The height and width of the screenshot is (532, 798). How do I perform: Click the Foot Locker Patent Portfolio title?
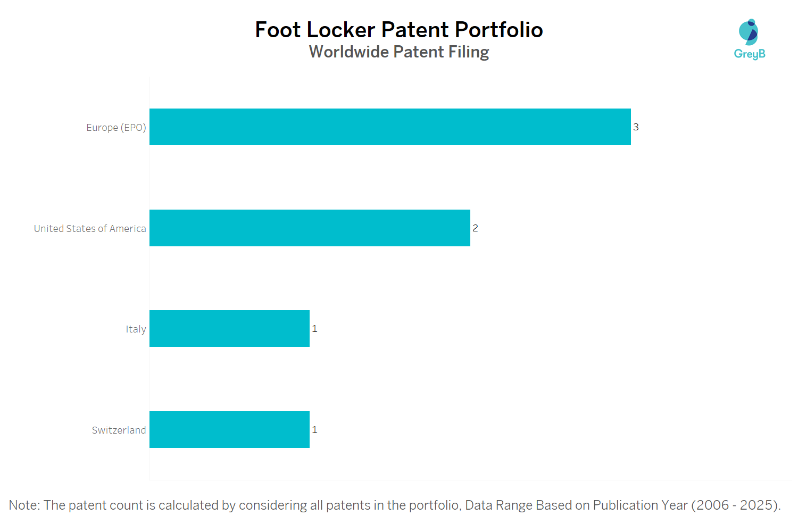point(399,30)
